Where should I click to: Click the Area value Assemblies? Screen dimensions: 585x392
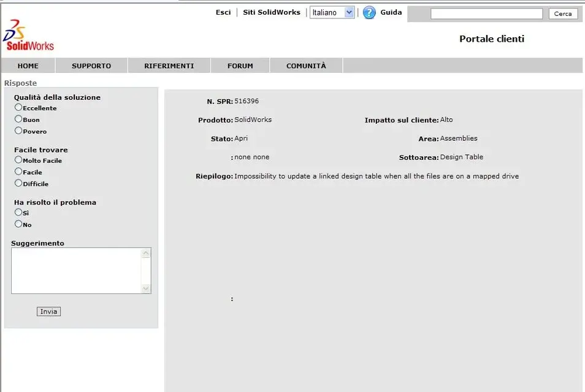point(459,138)
